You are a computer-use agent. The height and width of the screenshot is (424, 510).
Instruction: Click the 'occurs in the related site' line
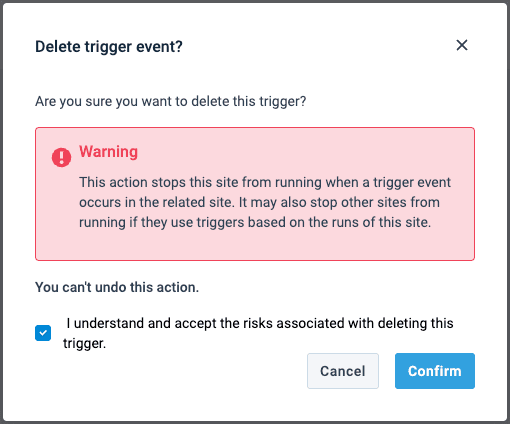[259, 202]
